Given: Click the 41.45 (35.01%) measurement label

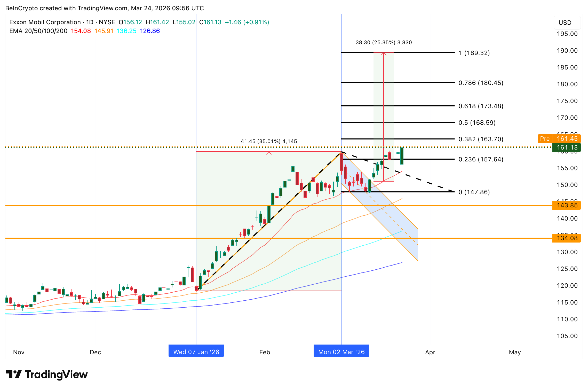Looking at the screenshot, I should coord(269,141).
